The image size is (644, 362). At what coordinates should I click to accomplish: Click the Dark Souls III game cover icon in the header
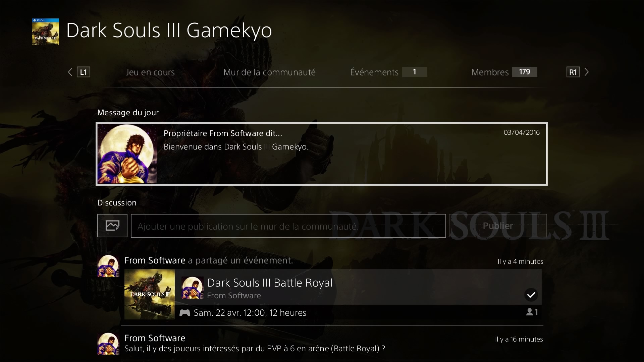point(46,32)
